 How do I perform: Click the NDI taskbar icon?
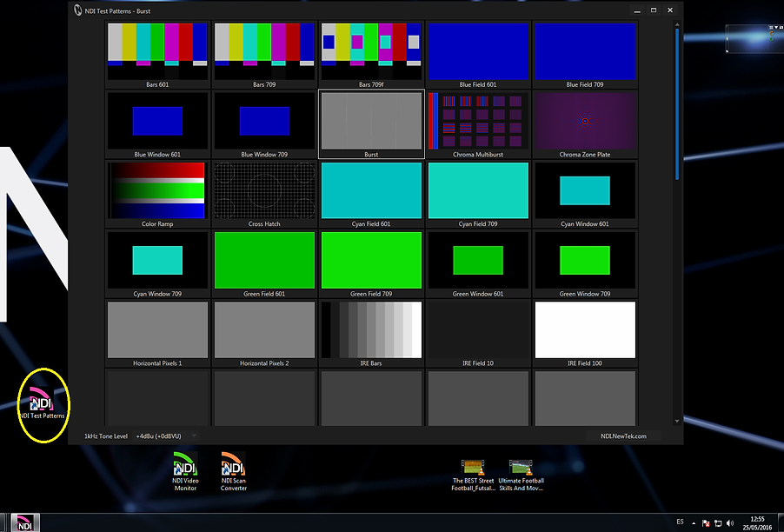[26, 522]
